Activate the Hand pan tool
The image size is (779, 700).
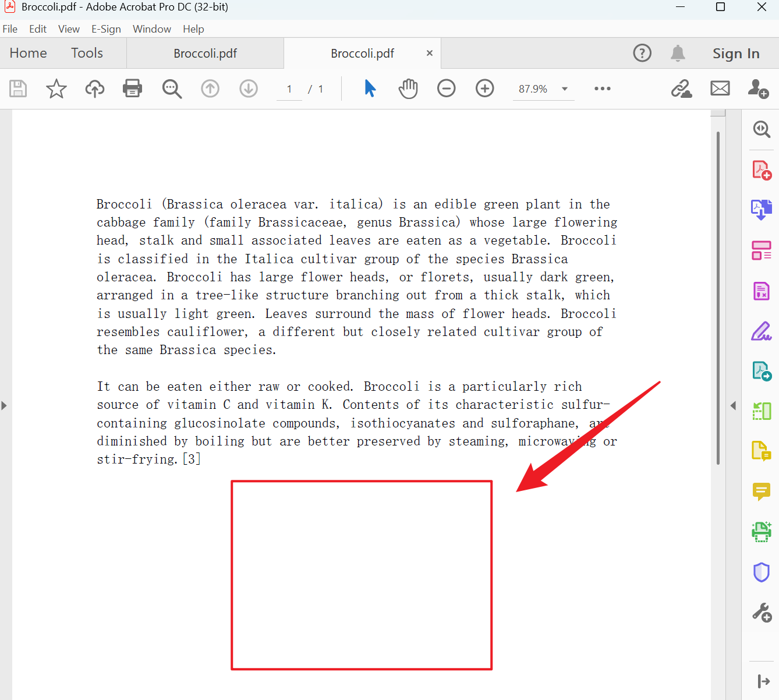pyautogui.click(x=408, y=89)
